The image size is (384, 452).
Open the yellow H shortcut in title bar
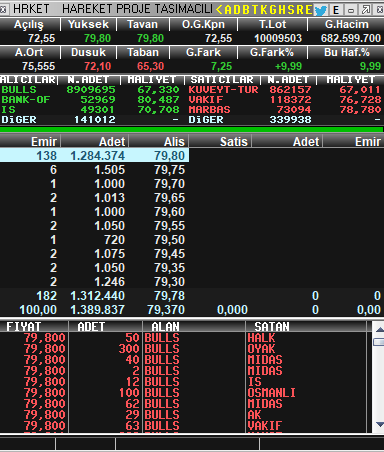coord(282,9)
